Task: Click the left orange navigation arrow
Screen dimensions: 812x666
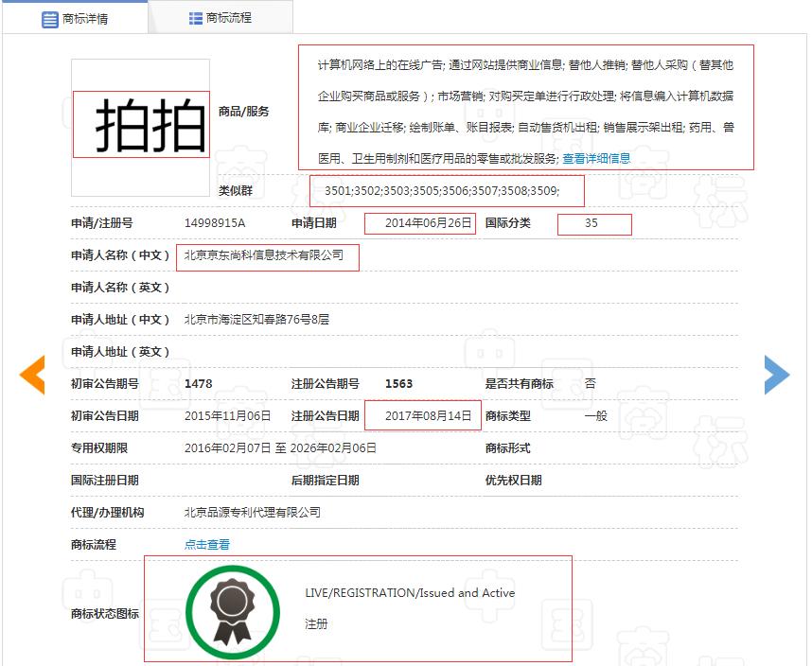Action: 32,375
